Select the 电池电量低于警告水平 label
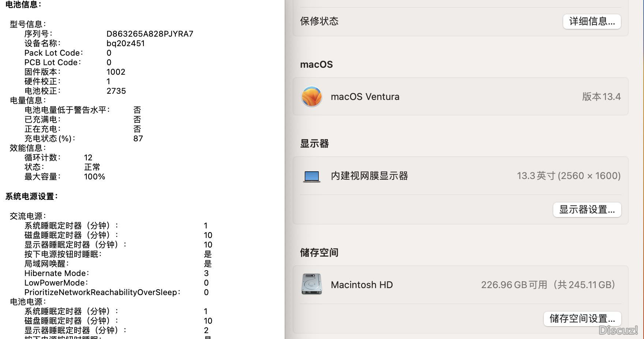Screen dimensions: 644x339 coord(67,110)
